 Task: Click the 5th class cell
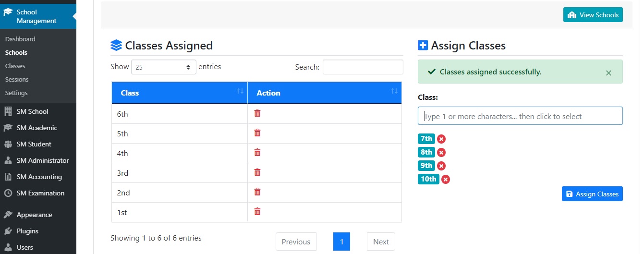point(180,133)
